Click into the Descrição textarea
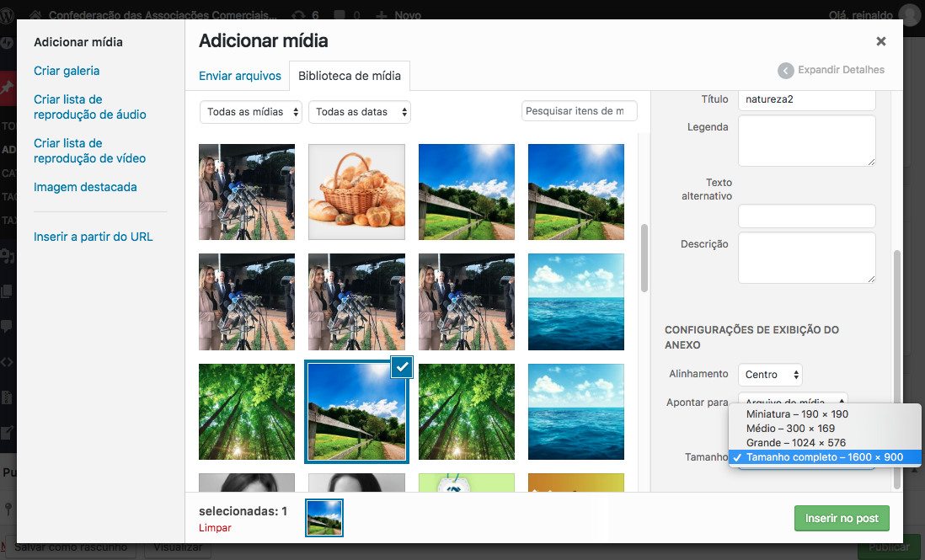Image resolution: width=925 pixels, height=560 pixels. pos(806,258)
